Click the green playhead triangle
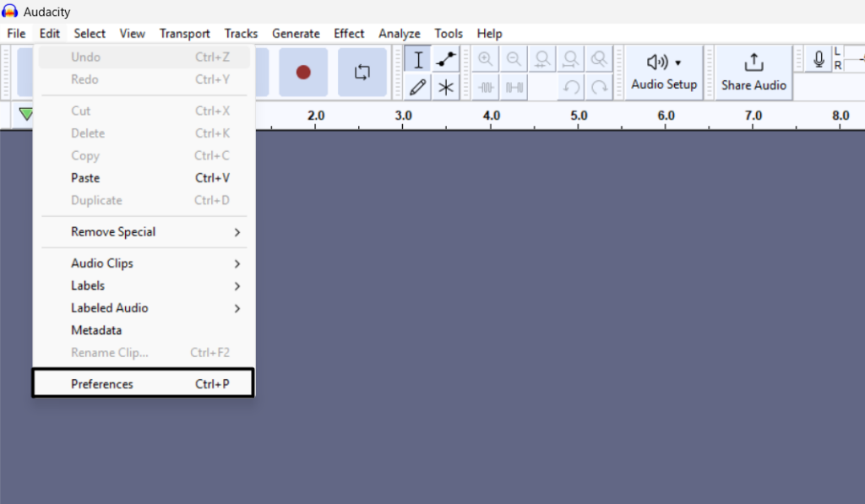The height and width of the screenshot is (504, 865). (x=26, y=114)
